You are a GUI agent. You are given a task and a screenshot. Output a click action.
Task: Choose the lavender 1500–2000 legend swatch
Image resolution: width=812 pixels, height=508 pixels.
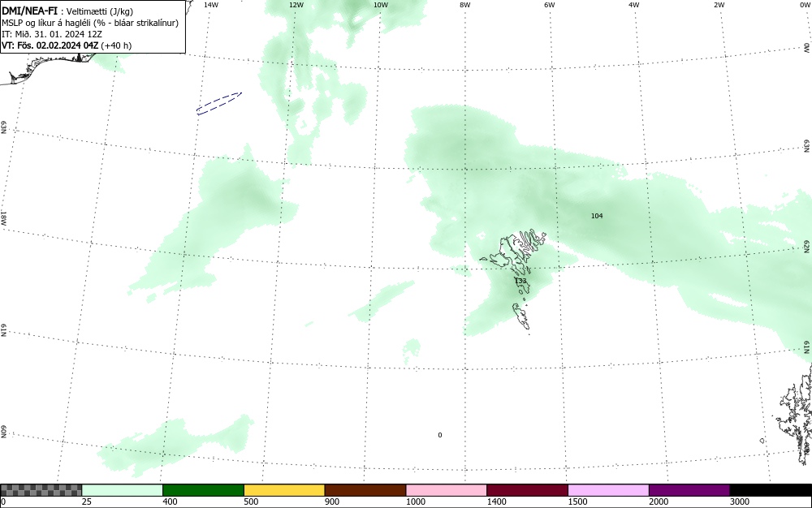click(x=608, y=490)
